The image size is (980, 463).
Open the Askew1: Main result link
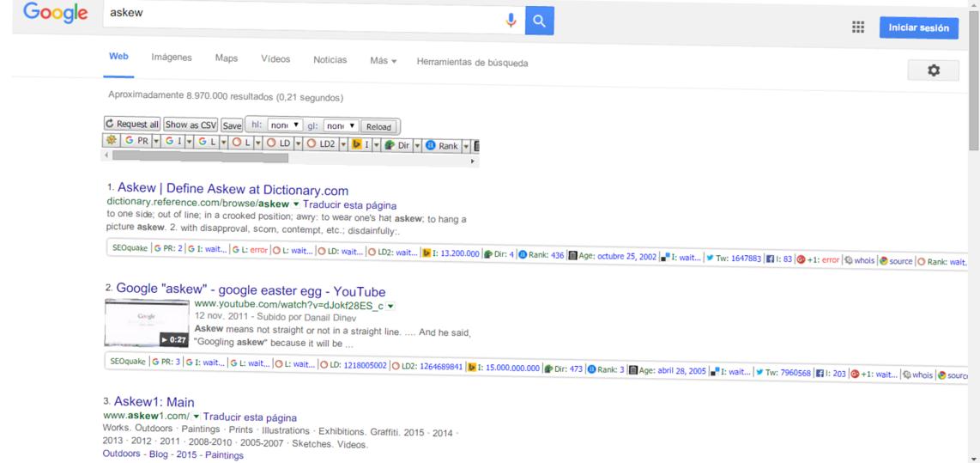[x=154, y=402]
